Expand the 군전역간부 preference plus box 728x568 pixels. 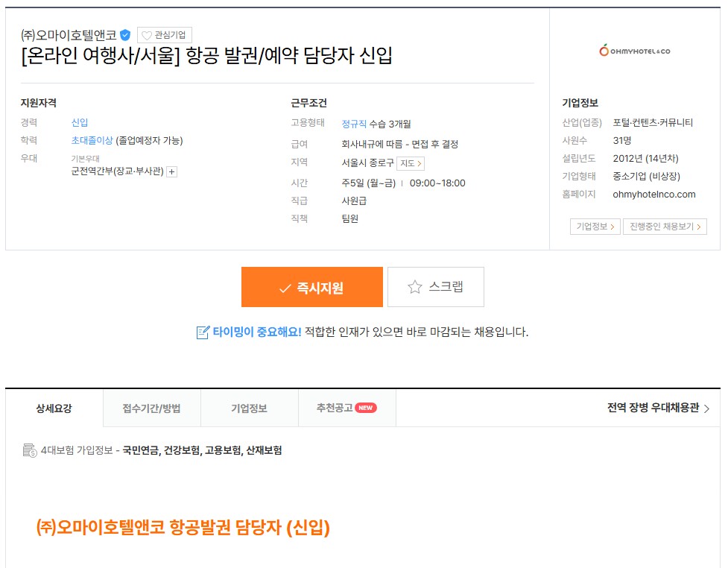point(172,172)
